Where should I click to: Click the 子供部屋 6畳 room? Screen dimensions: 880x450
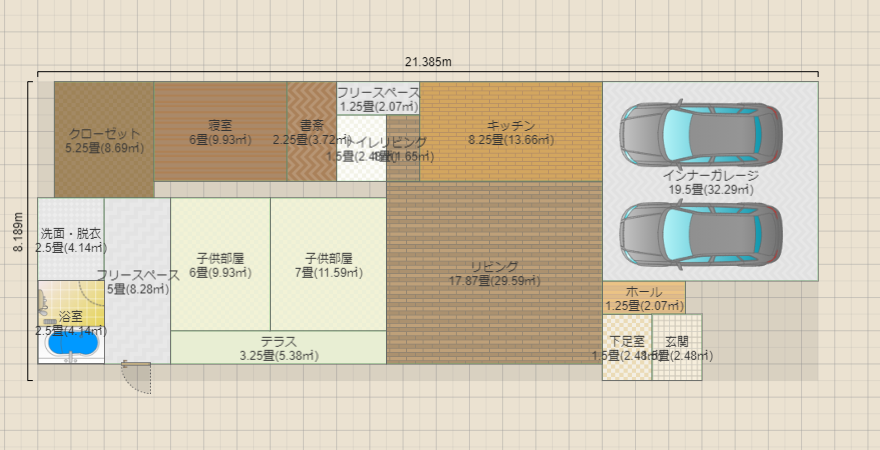[220, 264]
